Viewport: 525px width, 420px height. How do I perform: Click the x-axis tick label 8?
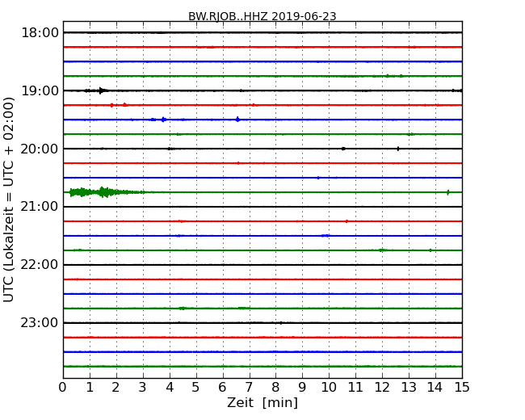(x=275, y=387)
